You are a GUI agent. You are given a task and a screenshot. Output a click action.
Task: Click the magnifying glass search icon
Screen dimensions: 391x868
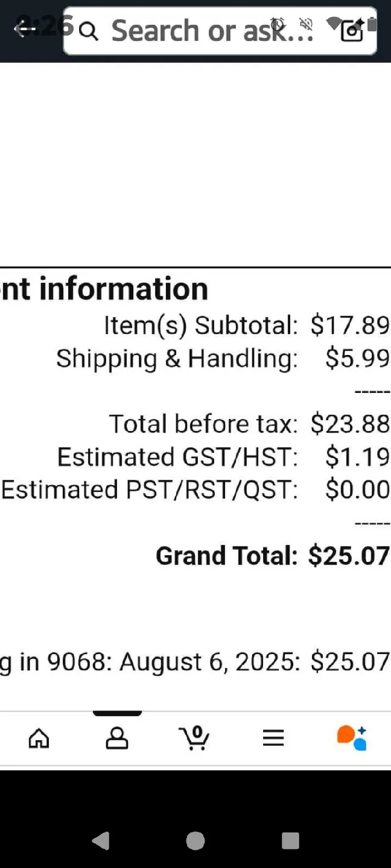89,31
